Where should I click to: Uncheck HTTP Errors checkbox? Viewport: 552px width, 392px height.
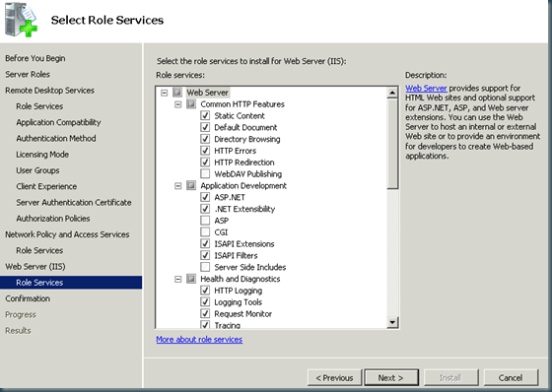coord(205,151)
